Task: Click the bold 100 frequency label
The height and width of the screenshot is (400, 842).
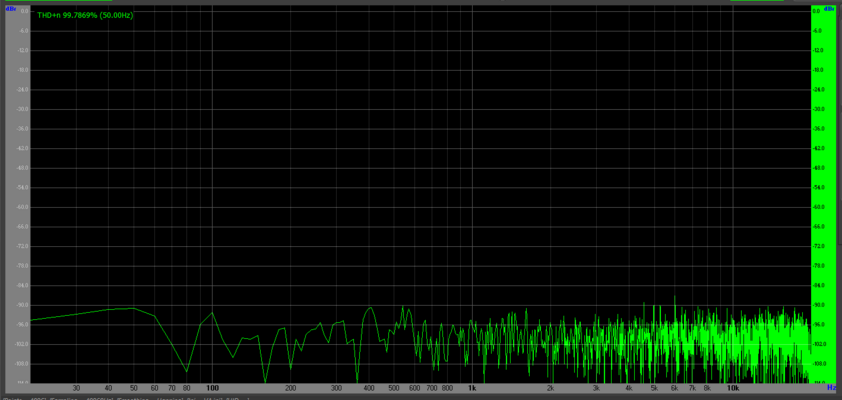Action: click(212, 388)
